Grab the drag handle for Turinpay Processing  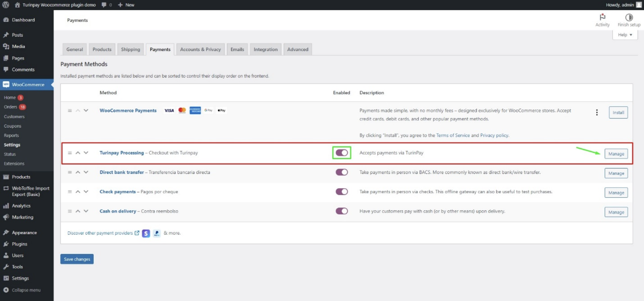click(x=70, y=153)
